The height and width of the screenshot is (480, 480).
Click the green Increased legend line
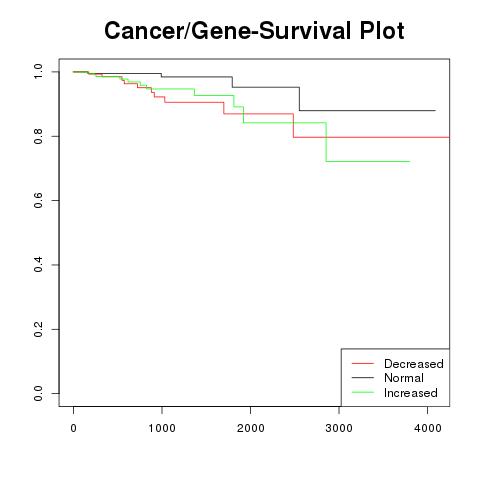tap(363, 392)
